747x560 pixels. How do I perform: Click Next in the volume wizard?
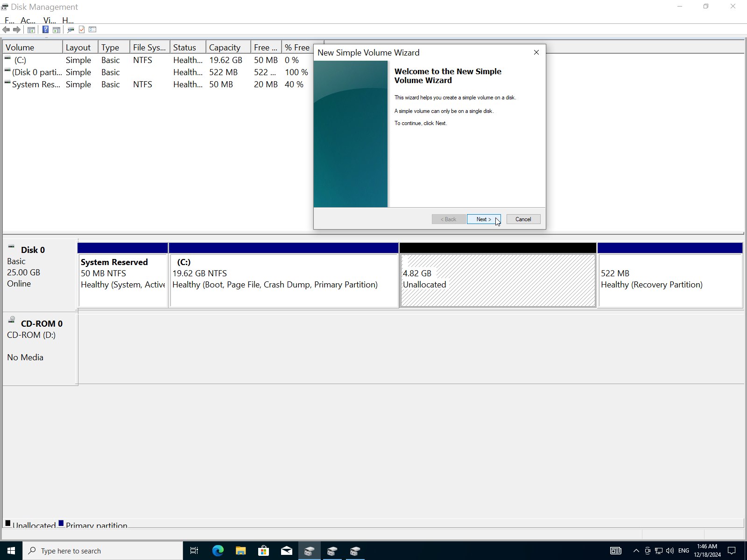483,219
